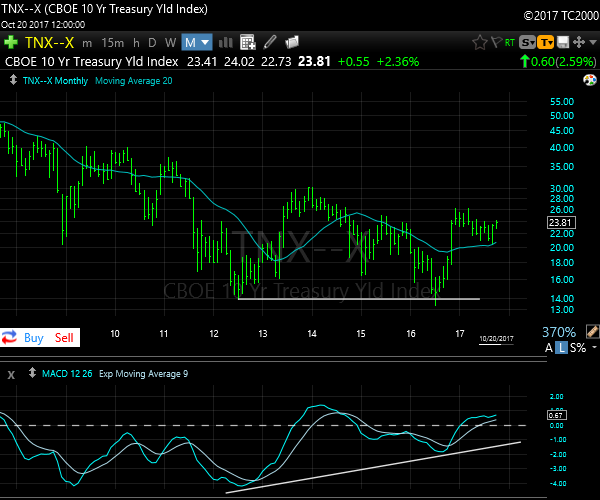The height and width of the screenshot is (500, 600).
Task: Click the star favorite icon
Action: coord(480,42)
